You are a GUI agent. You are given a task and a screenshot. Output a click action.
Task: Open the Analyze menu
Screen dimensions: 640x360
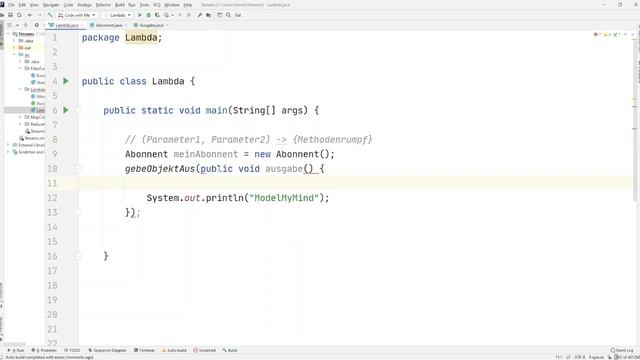point(84,5)
